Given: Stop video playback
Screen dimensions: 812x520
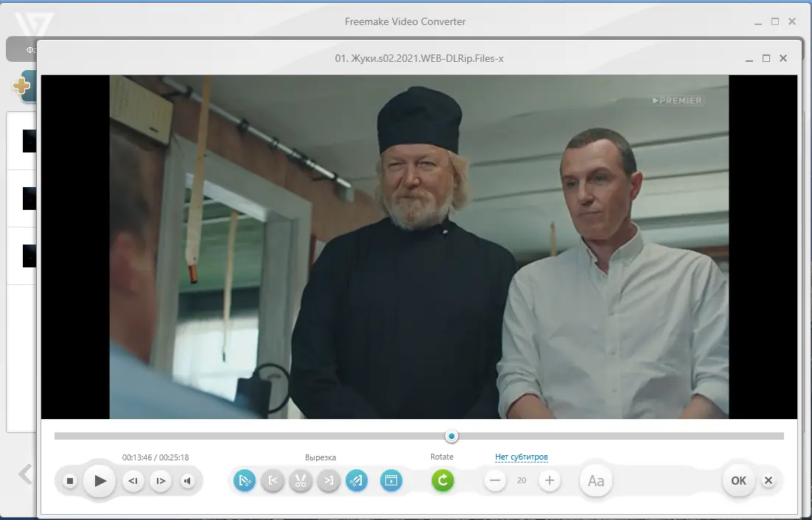Looking at the screenshot, I should click(70, 481).
